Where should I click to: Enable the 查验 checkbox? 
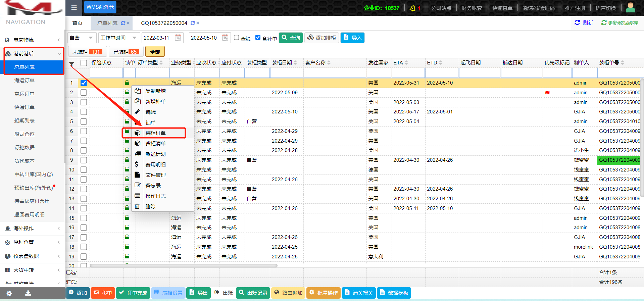click(237, 38)
